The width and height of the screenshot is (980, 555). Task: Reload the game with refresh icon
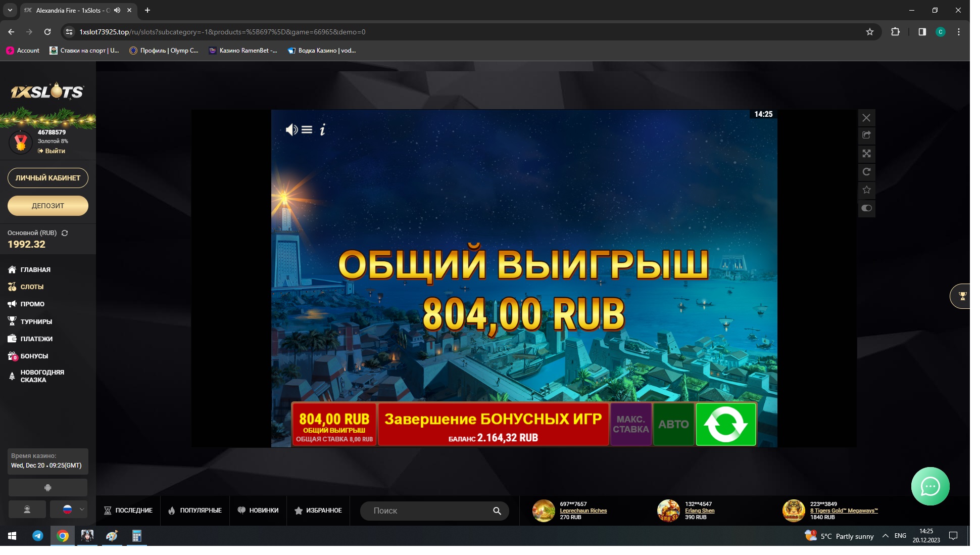tap(866, 172)
